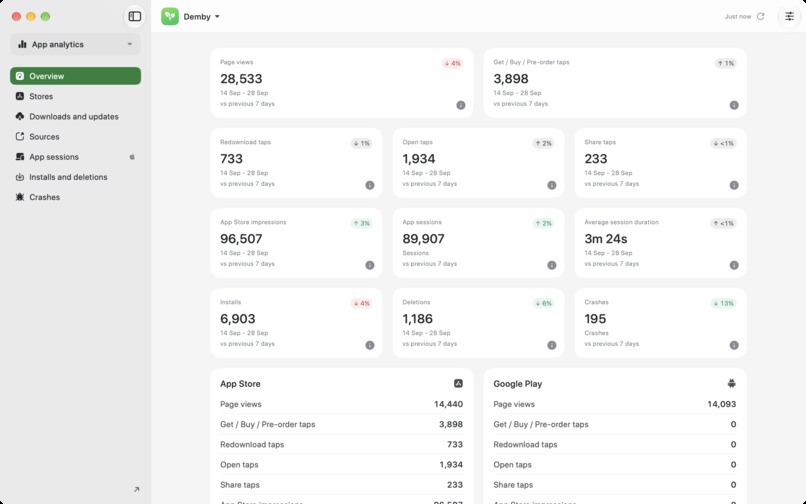The height and width of the screenshot is (504, 806).
Task: Click the arrow icon at sidebar bottom
Action: coord(136,490)
